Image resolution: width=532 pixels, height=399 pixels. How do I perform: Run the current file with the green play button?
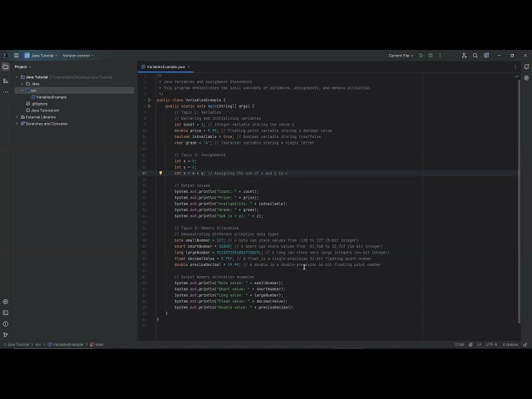(421, 56)
